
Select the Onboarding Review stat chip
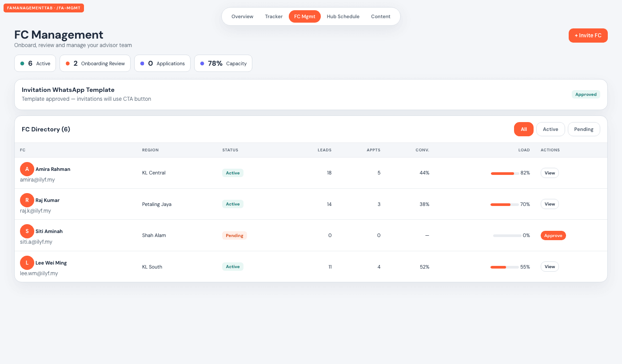pos(95,63)
